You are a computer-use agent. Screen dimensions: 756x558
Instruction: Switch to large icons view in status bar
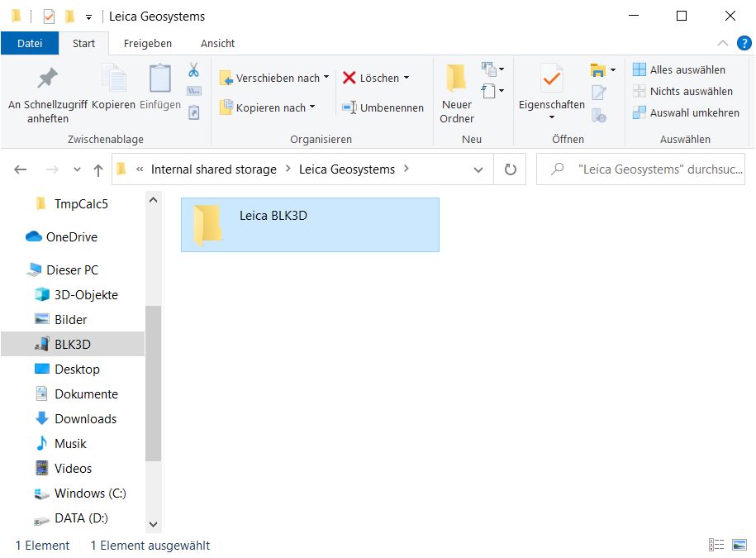pos(739,545)
